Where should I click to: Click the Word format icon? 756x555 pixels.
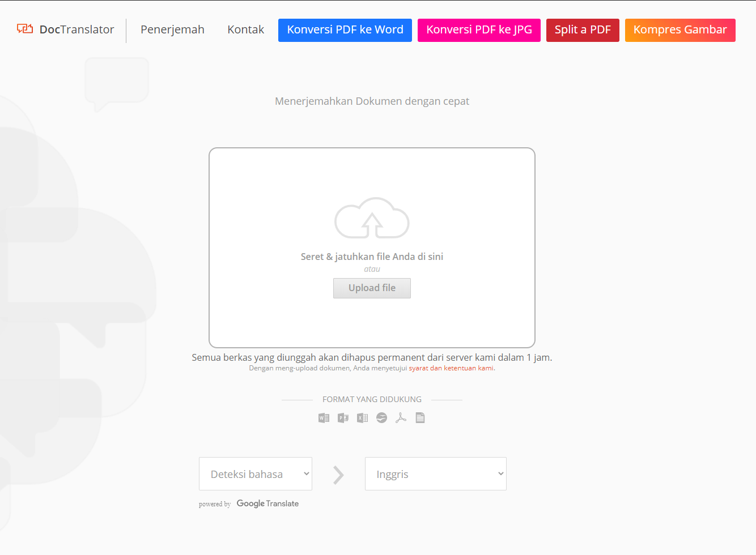pyautogui.click(x=324, y=418)
